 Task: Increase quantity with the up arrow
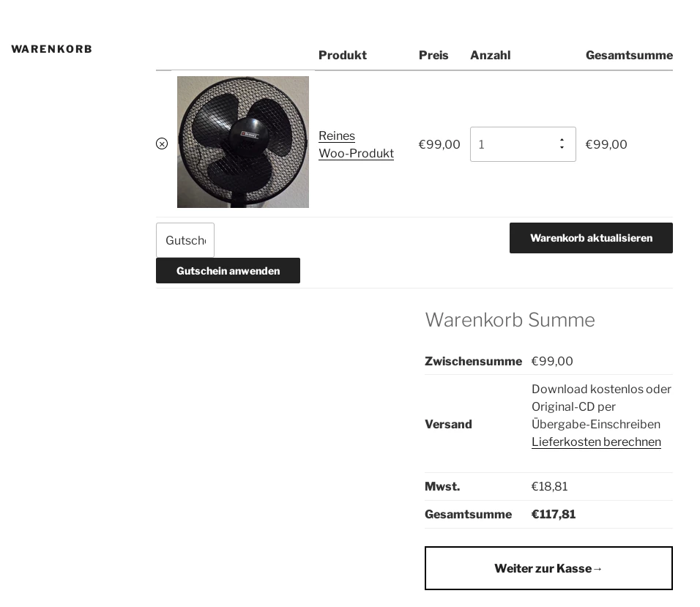[x=562, y=140]
